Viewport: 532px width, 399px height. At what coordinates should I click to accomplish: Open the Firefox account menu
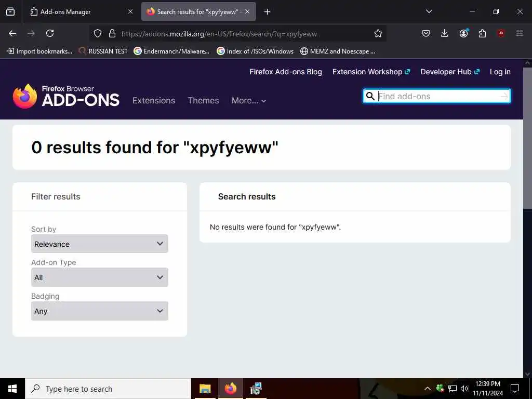pyautogui.click(x=463, y=33)
